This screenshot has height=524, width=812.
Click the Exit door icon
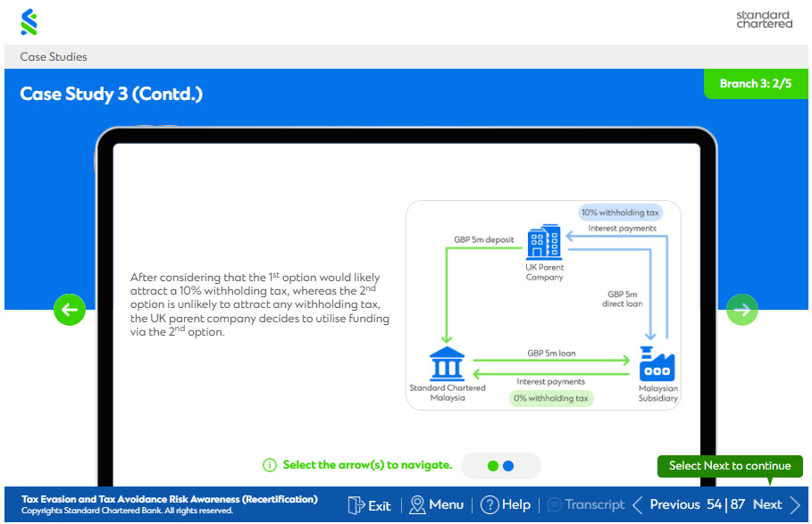click(356, 505)
